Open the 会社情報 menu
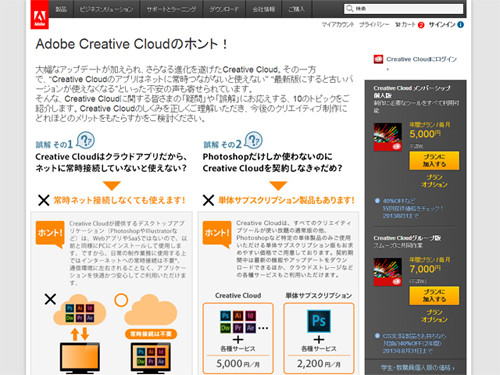 264,9
